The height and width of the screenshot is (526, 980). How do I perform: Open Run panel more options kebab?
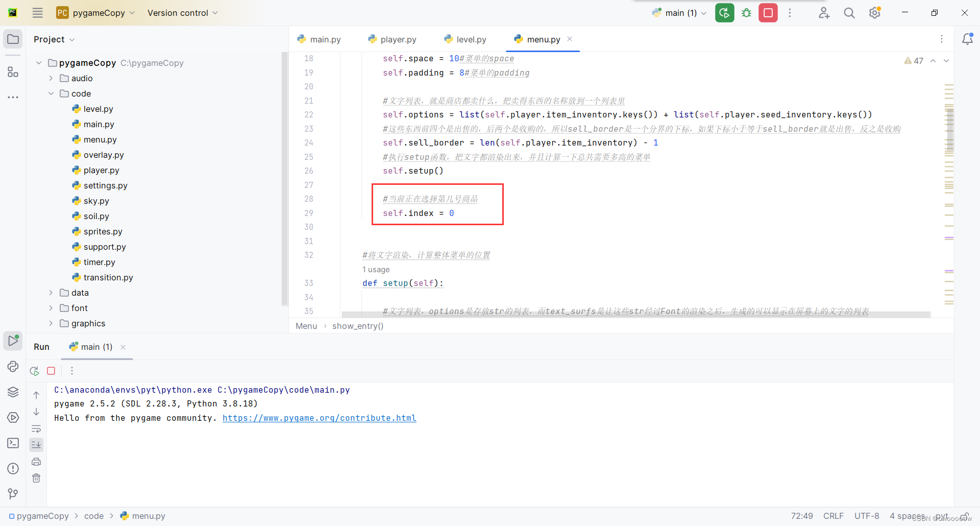tap(72, 371)
